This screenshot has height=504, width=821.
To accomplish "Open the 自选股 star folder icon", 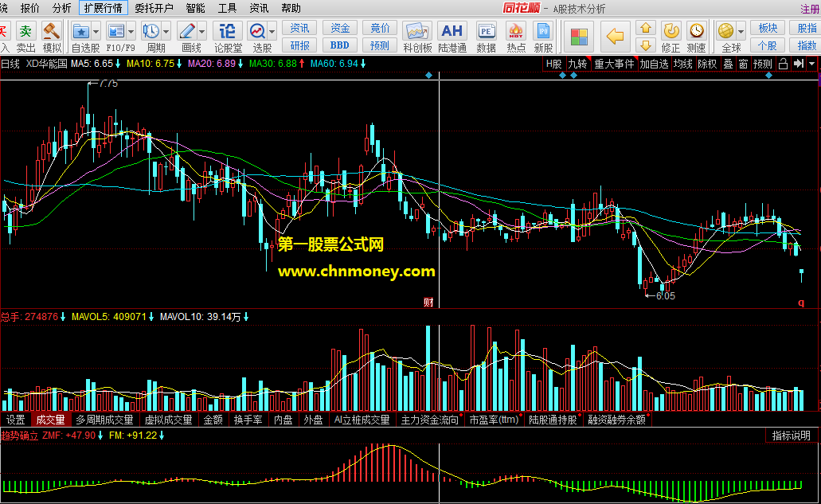I will (80, 31).
